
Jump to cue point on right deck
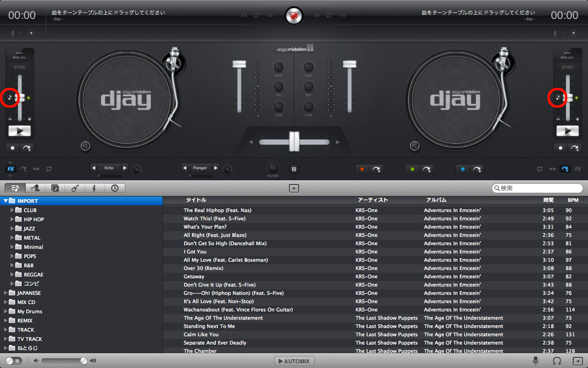pyautogui.click(x=575, y=148)
